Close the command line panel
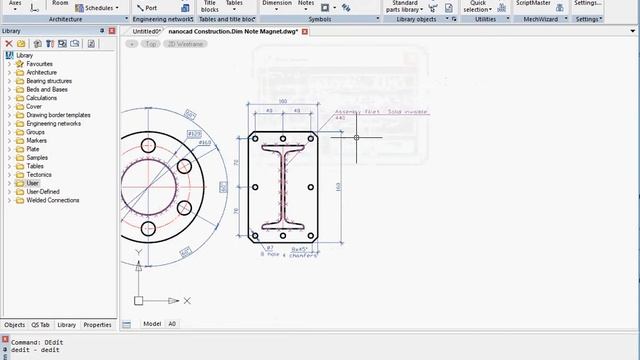 click(5, 339)
